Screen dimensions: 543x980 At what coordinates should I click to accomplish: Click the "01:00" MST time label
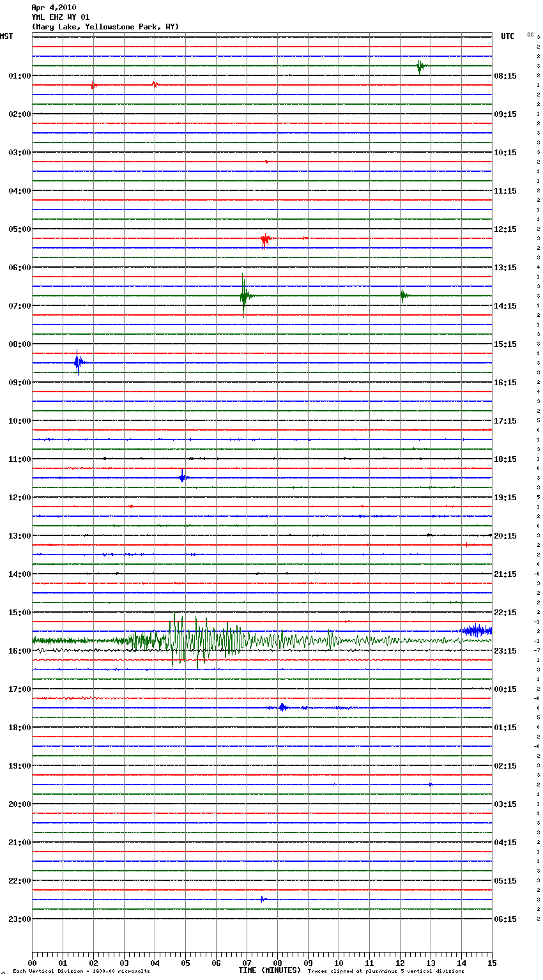coord(20,76)
